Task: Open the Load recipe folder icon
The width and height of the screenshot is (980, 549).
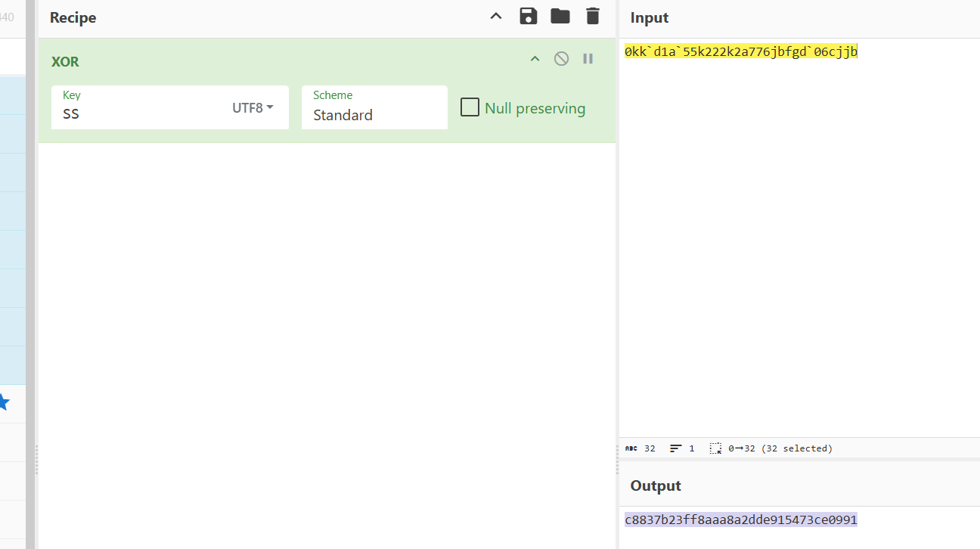Action: click(x=560, y=17)
